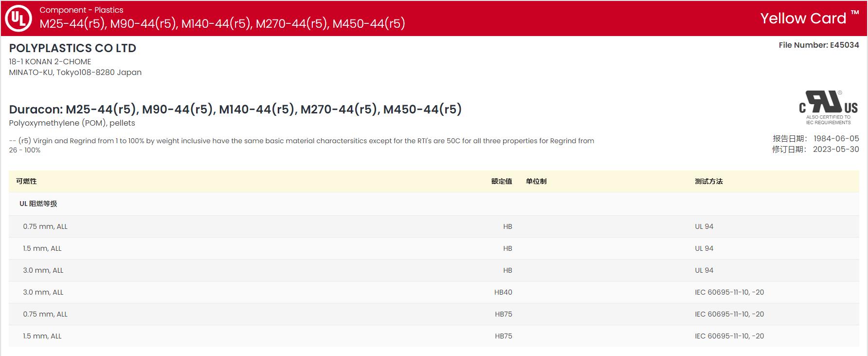Click the (r5) Virgin and Regrind footnote

pos(302,145)
